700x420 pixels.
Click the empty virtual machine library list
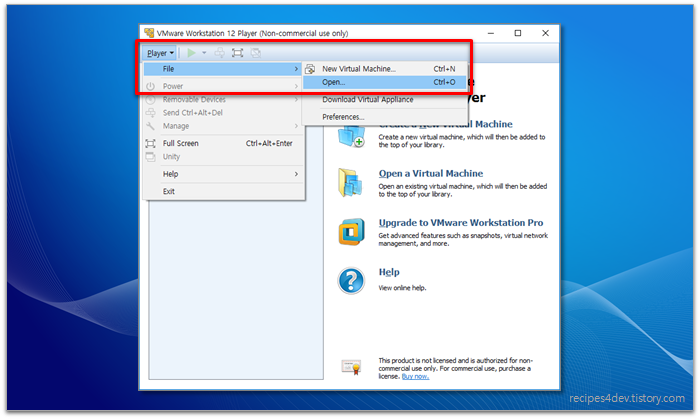pos(236,289)
